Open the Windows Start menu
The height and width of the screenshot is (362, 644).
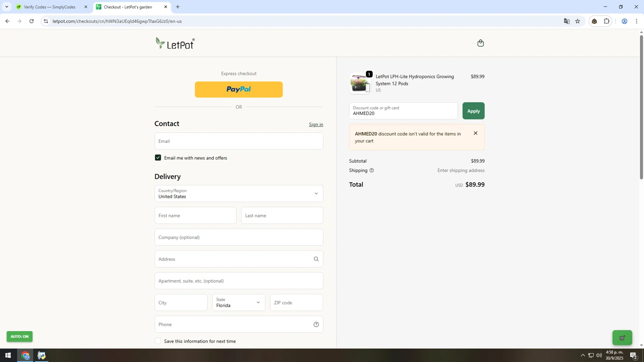[8, 356]
